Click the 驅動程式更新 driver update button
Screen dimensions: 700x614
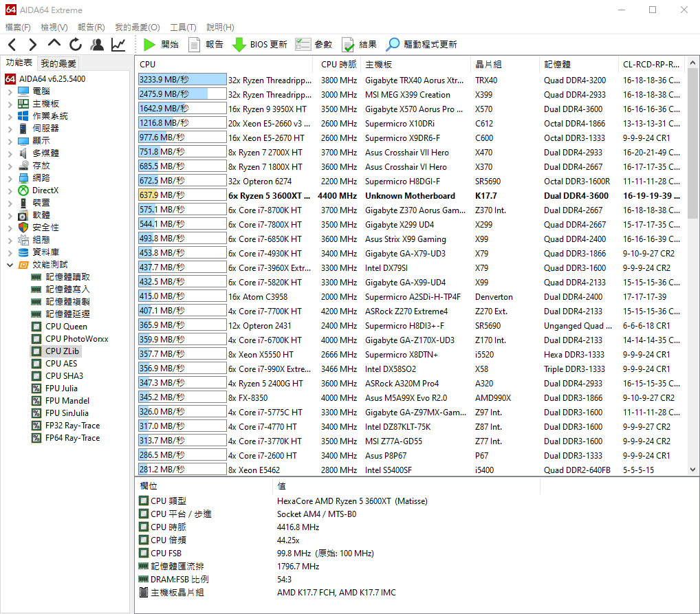422,44
